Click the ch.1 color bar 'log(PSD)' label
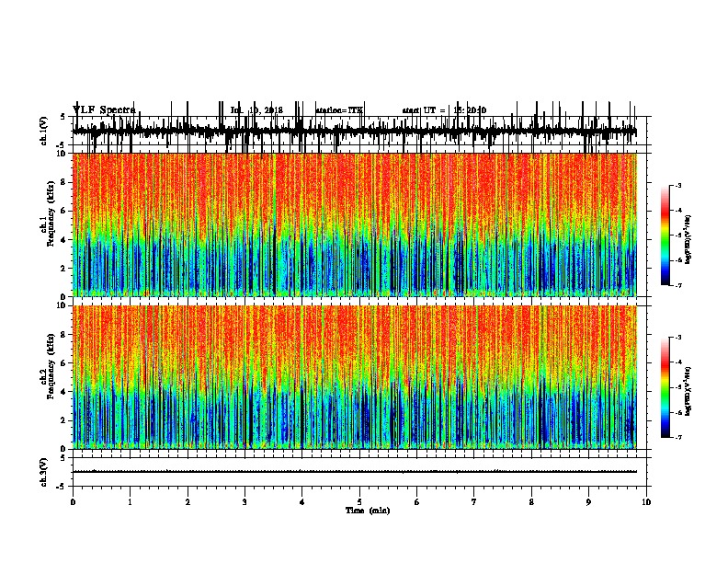The image size is (728, 563). click(x=688, y=239)
